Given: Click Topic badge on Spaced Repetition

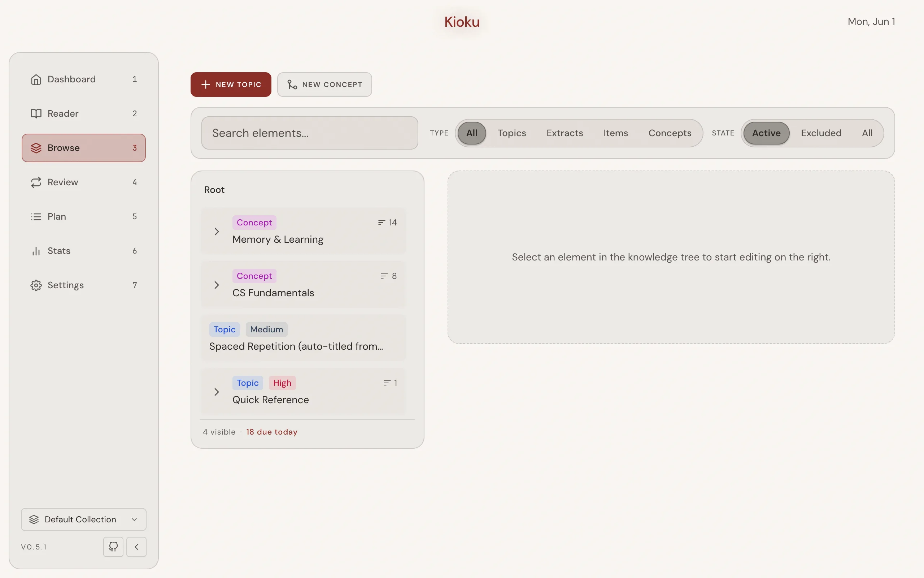Looking at the screenshot, I should pyautogui.click(x=225, y=329).
